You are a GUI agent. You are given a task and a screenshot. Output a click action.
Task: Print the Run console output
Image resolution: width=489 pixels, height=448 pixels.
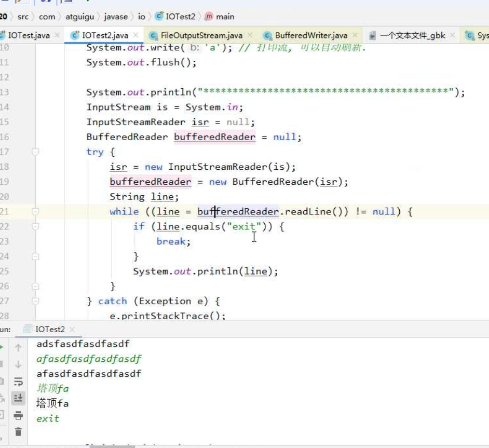click(x=18, y=415)
